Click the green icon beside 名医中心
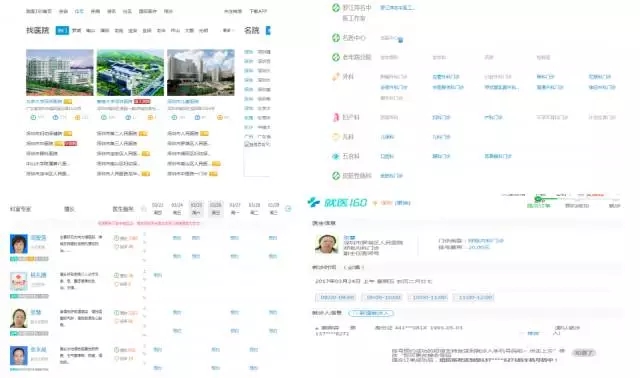The height and width of the screenshot is (378, 640). (336, 38)
